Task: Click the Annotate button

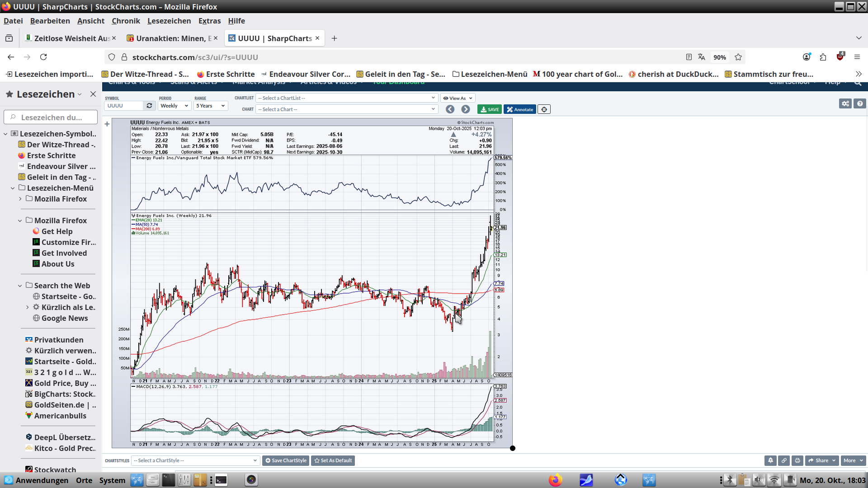Action: pyautogui.click(x=520, y=109)
